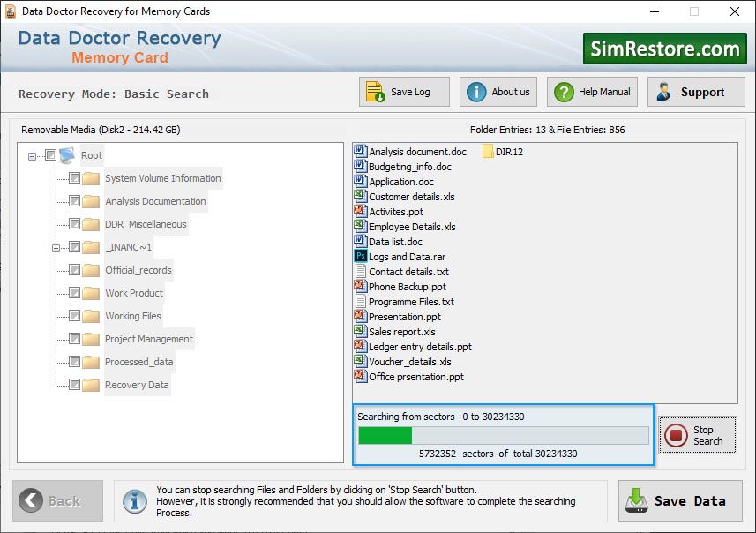Click the Recovery Data folder icon
Viewport: 756px width, 533px height.
pos(91,385)
